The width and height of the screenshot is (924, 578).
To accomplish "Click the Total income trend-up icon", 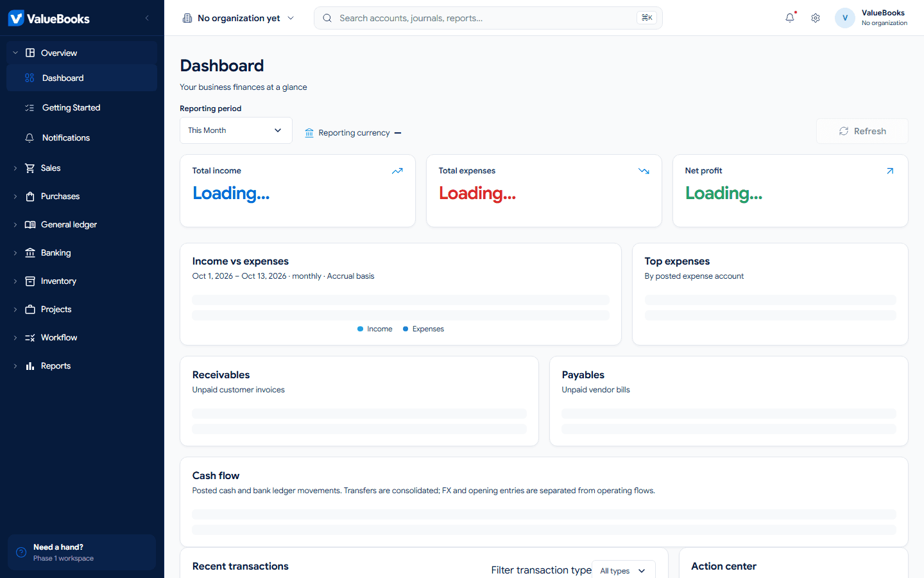I will (x=397, y=171).
